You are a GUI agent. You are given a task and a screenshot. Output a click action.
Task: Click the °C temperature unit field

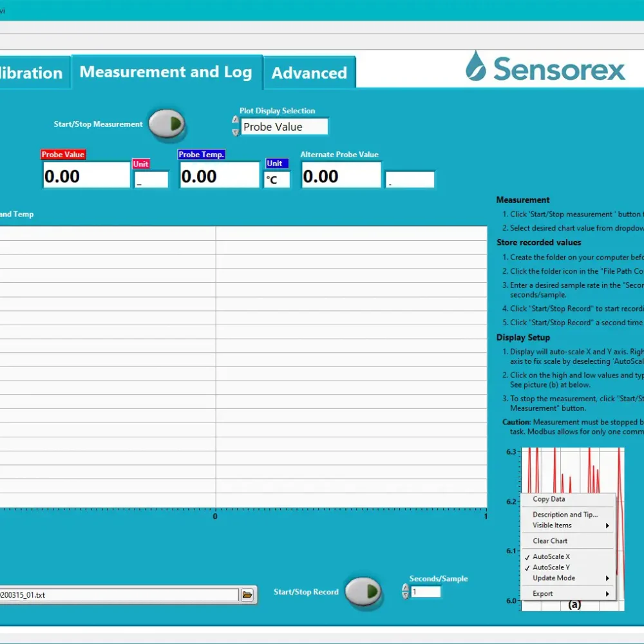click(x=276, y=180)
